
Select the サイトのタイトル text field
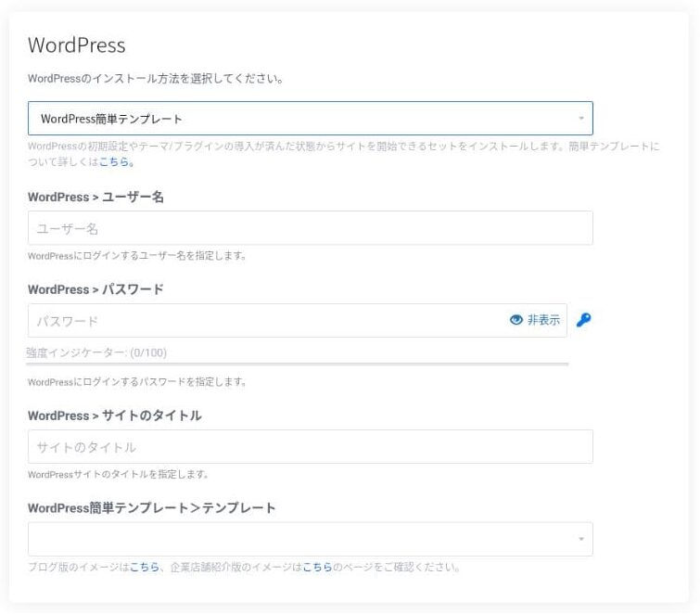click(310, 447)
